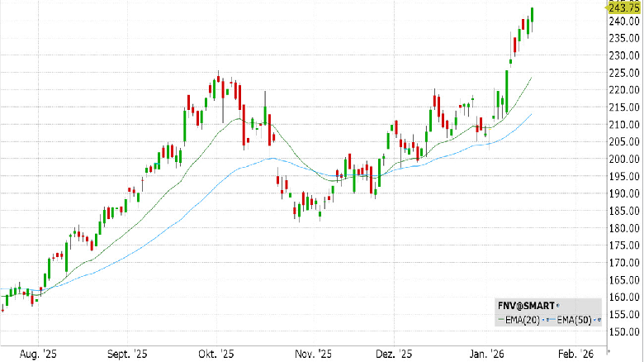Image resolution: width=644 pixels, height=362 pixels.
Task: Click the 200.00 price axis label
Action: coord(624,159)
